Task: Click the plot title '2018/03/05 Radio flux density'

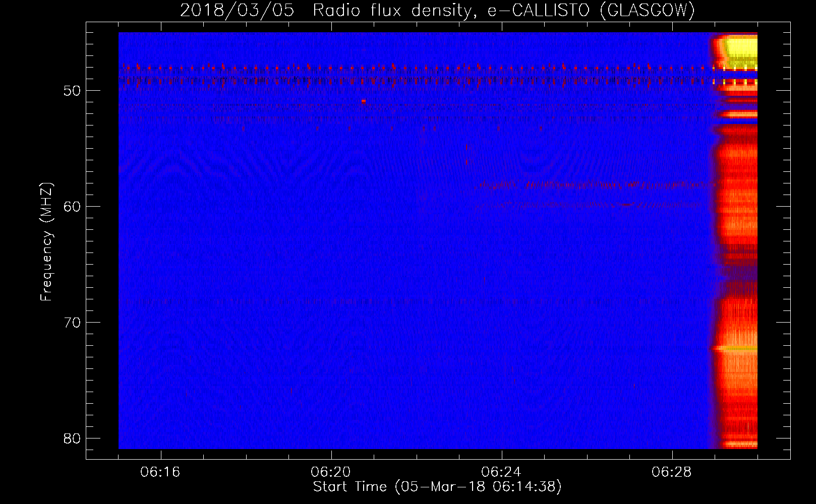Action: click(x=327, y=10)
